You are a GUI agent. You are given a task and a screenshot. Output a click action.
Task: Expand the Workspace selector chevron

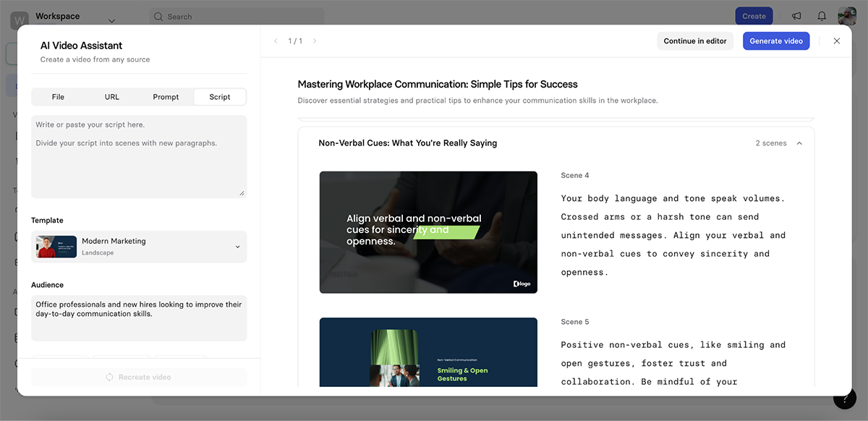tap(111, 22)
